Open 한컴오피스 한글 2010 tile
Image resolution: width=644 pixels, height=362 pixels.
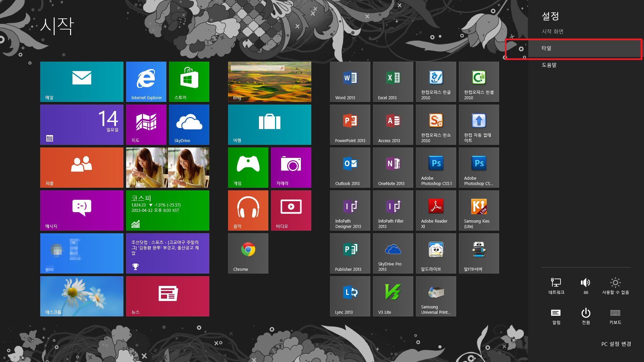coord(436,82)
